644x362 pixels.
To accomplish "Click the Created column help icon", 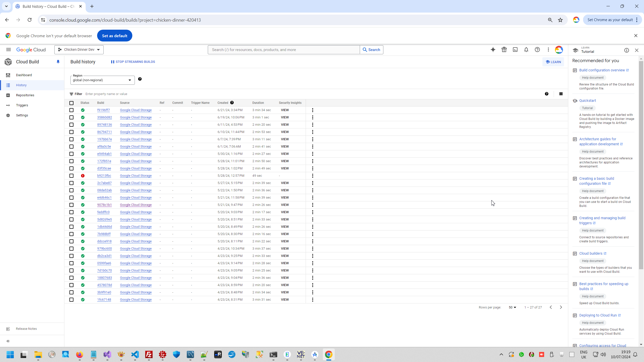I will point(232,103).
